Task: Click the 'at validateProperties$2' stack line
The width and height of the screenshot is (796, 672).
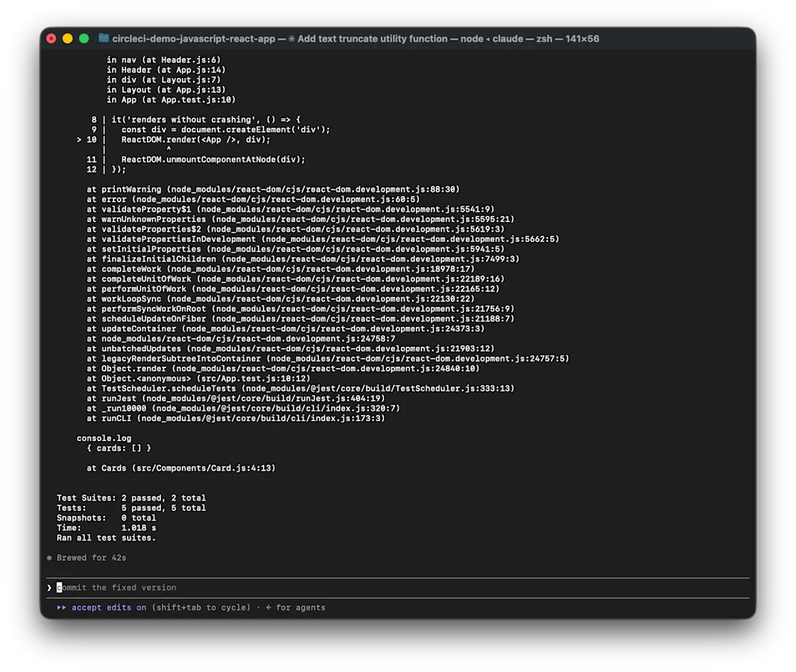Action: 295,229
